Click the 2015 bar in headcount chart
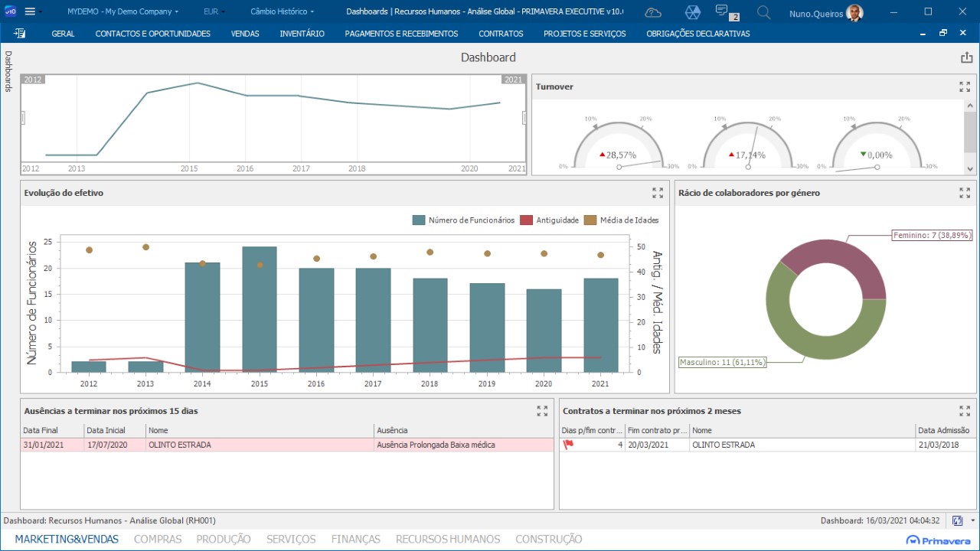Image resolution: width=980 pixels, height=551 pixels. click(x=260, y=309)
